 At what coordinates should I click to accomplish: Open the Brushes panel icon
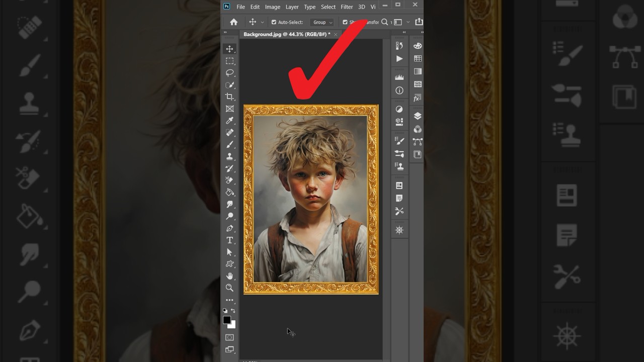(x=399, y=153)
